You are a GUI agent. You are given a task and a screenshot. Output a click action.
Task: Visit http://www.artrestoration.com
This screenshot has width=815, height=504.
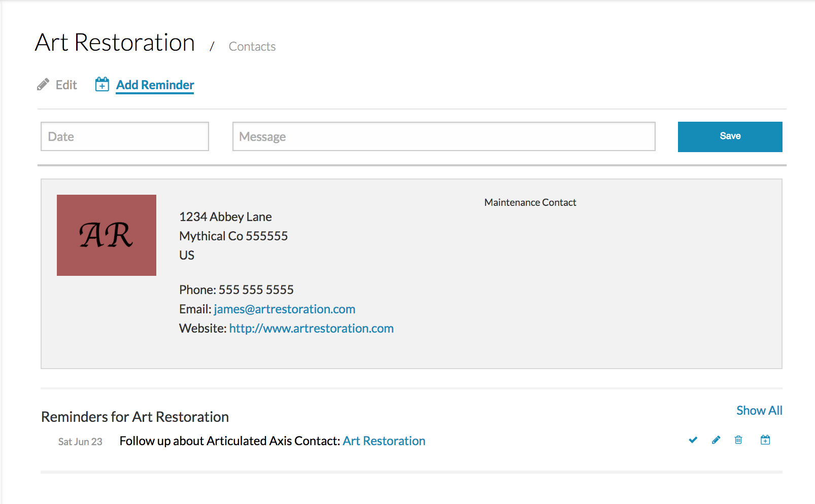pos(311,328)
